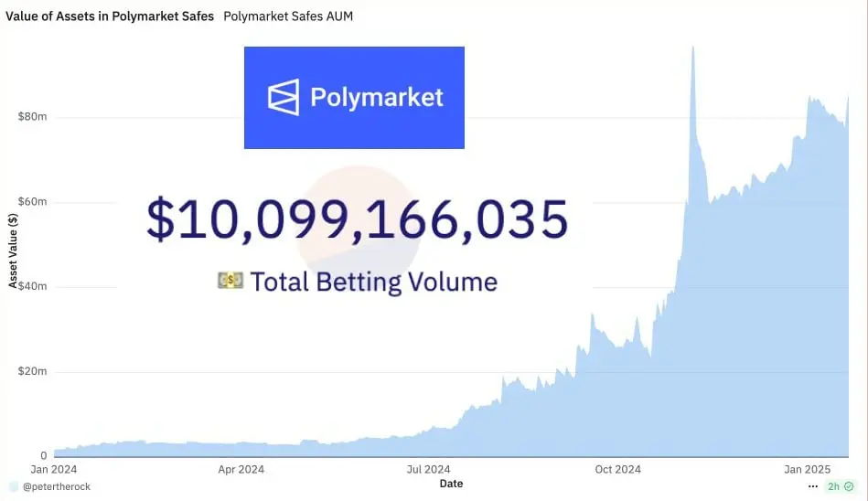Click the 'Total Betting Volume' label
The image size is (868, 501).
click(373, 281)
